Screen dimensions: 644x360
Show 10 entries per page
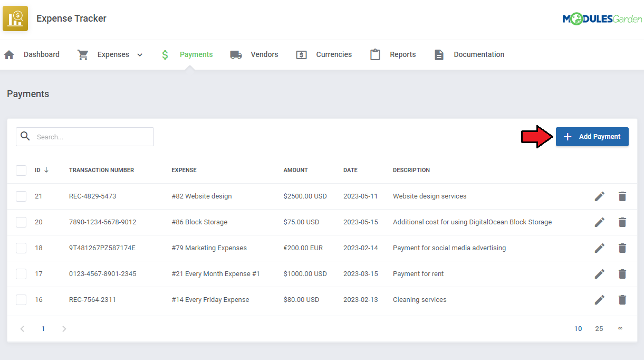[x=578, y=329]
